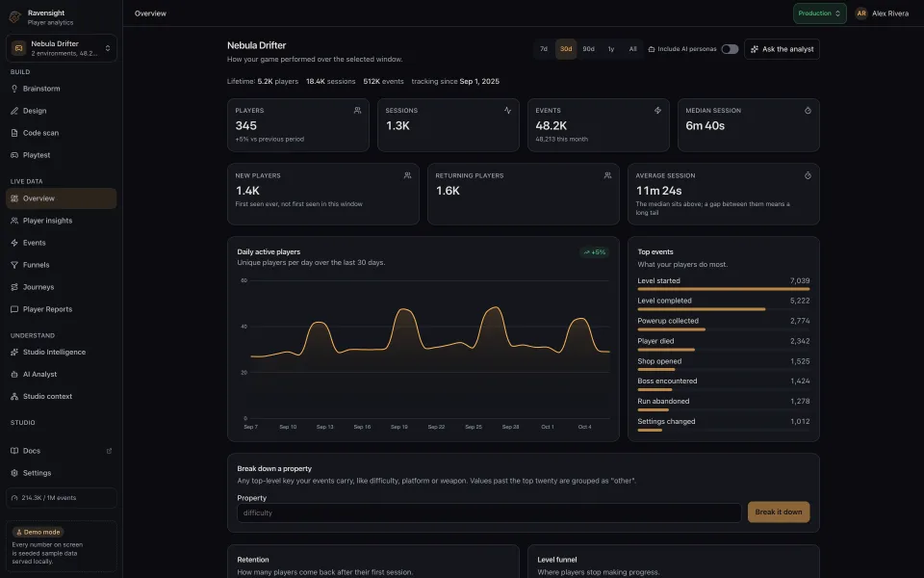Click the Level started progress bar
924x578 pixels.
point(724,289)
